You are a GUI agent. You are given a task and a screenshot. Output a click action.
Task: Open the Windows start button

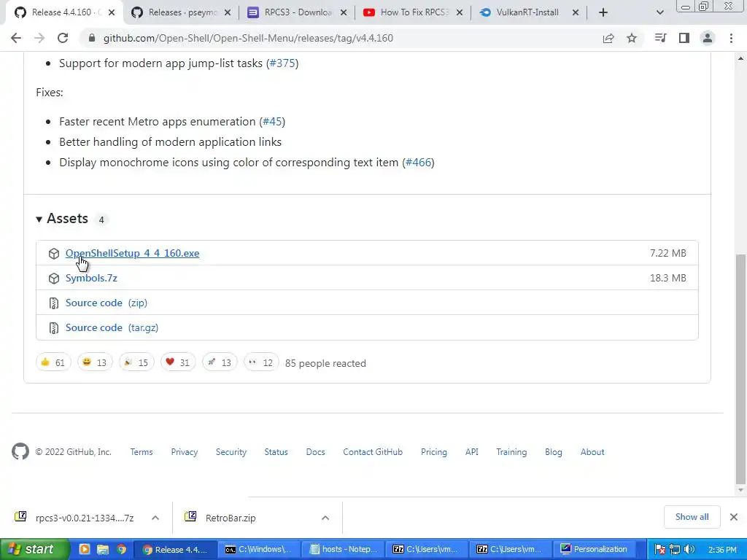(34, 549)
